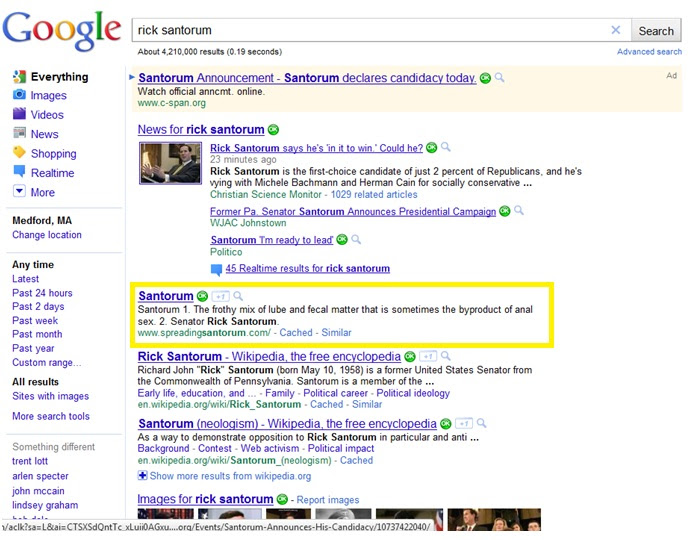
Task: Click preview magnifier beside Santorum (neologism) result
Action: click(x=481, y=423)
